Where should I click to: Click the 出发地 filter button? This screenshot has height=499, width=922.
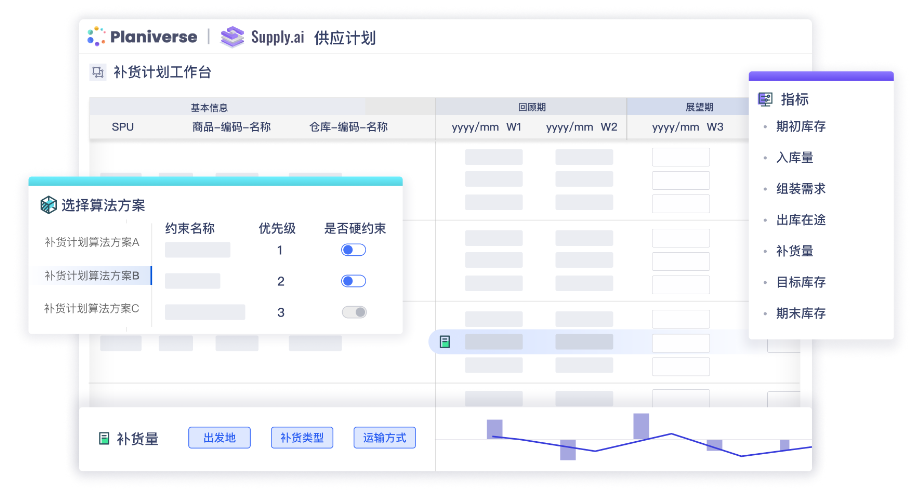click(218, 438)
